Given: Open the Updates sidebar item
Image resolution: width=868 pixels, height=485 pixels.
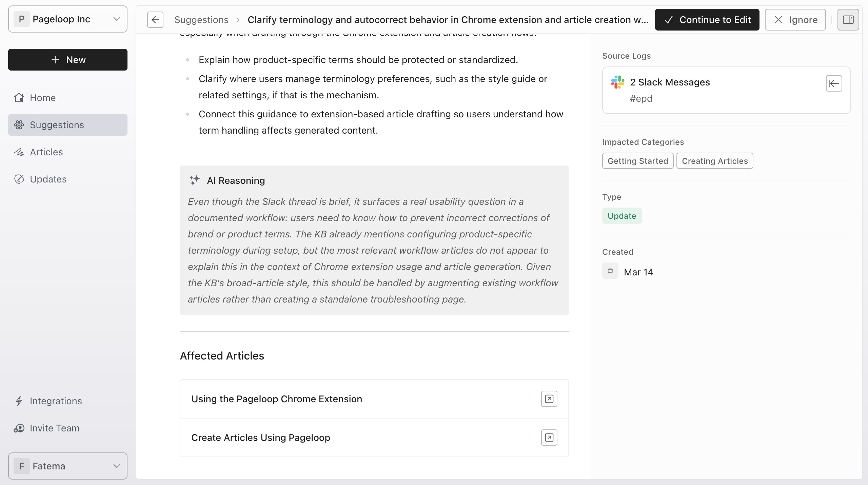Looking at the screenshot, I should coord(68,179).
